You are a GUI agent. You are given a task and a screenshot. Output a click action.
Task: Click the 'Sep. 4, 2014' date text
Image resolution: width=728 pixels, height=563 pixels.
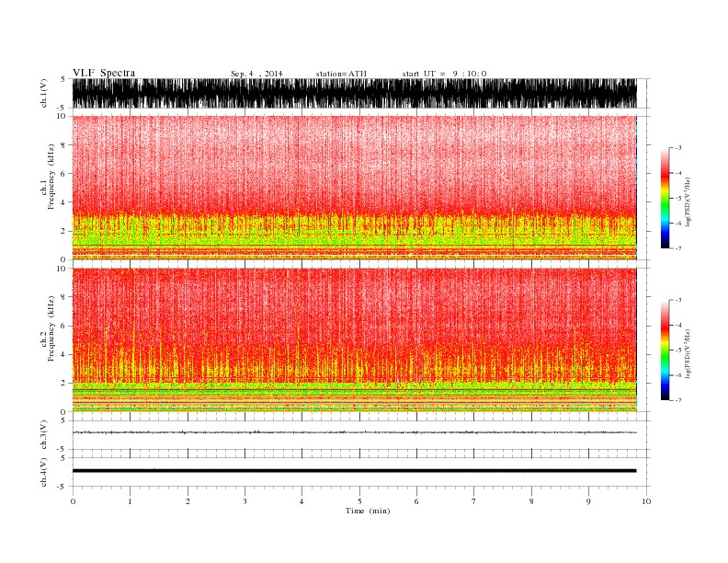click(256, 74)
